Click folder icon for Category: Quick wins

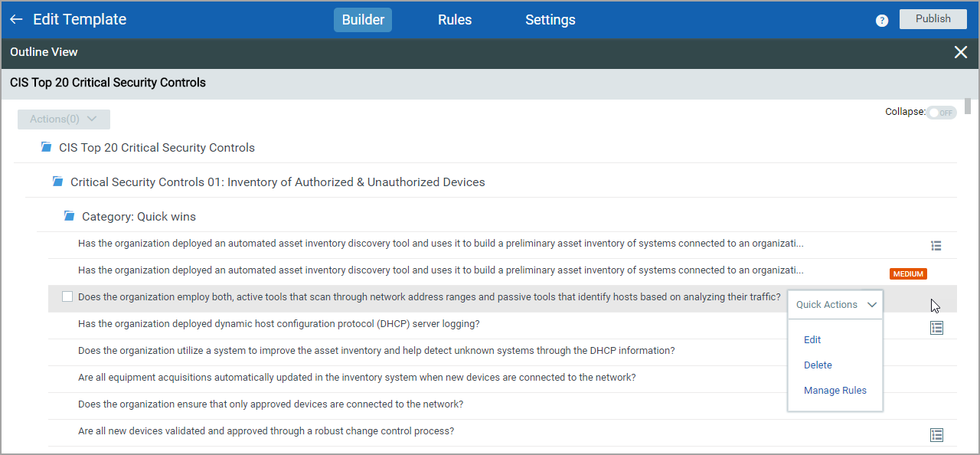(x=69, y=216)
